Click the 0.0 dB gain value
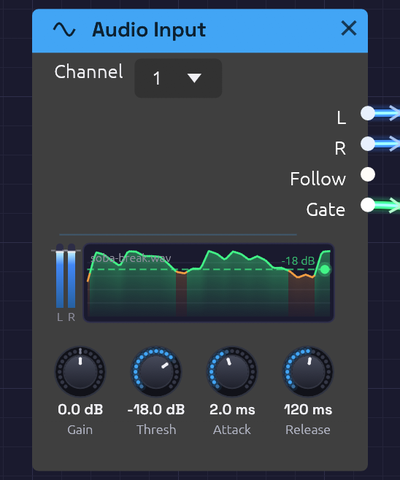 pyautogui.click(x=80, y=410)
